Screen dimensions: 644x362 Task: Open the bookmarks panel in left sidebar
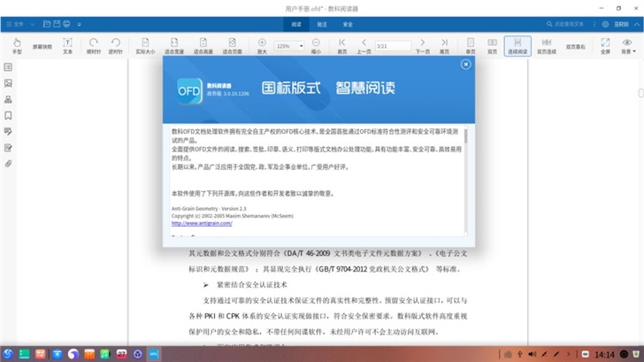[8, 115]
